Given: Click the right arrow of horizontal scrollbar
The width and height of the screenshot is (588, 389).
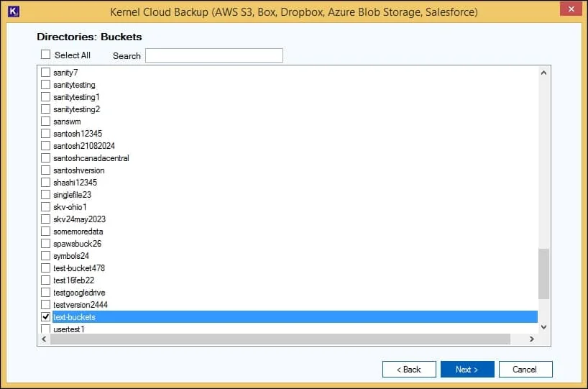Looking at the screenshot, I should (531, 339).
